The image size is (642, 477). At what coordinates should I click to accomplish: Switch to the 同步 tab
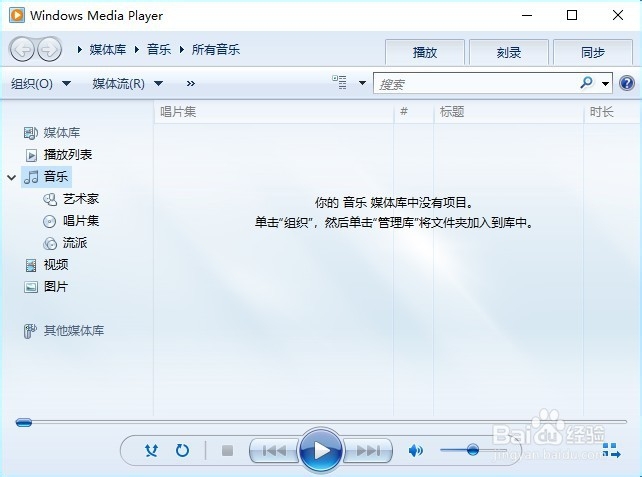[x=592, y=52]
